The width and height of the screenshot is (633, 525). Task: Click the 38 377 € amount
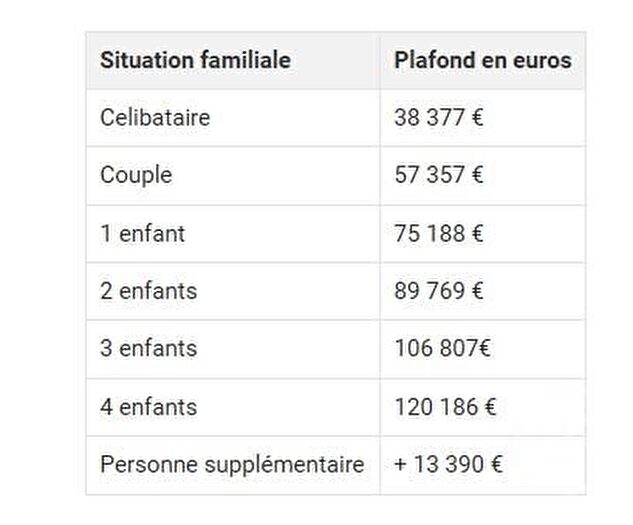(439, 117)
